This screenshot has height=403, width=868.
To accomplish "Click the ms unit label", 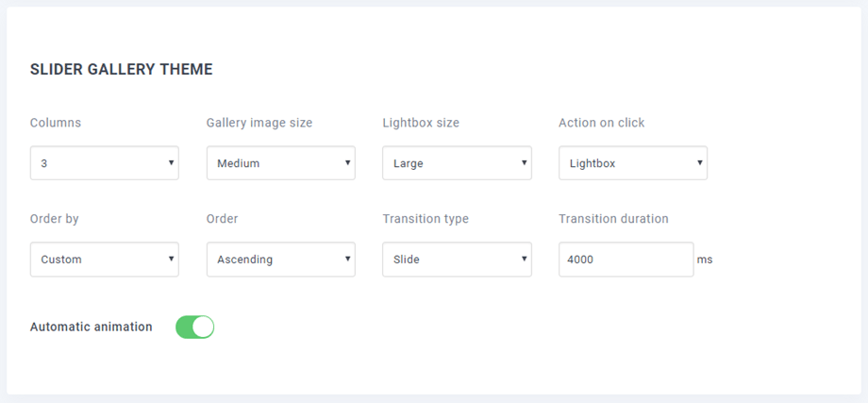I will 705,260.
